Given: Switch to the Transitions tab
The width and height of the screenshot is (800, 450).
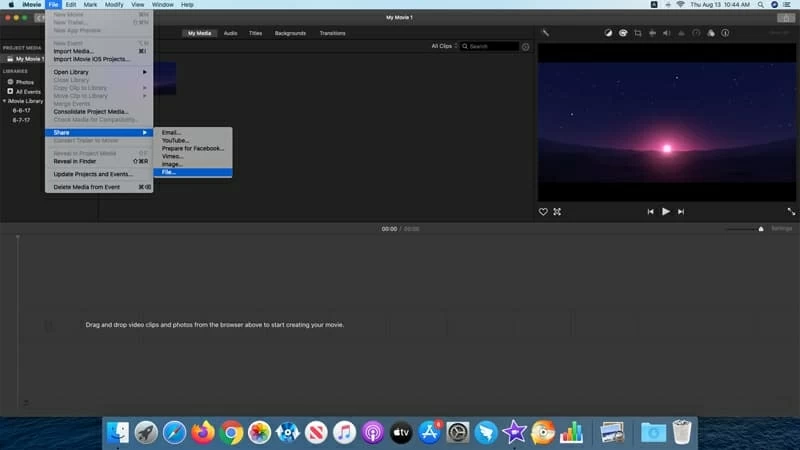Looking at the screenshot, I should click(332, 33).
